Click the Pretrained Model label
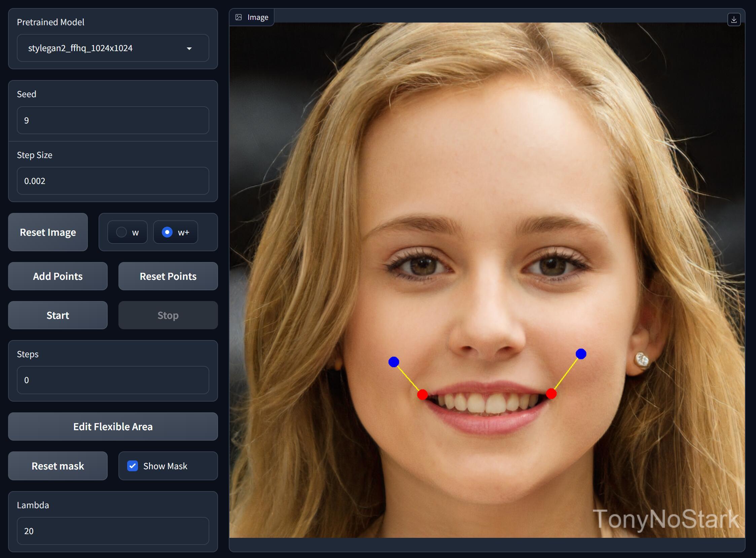 [51, 22]
